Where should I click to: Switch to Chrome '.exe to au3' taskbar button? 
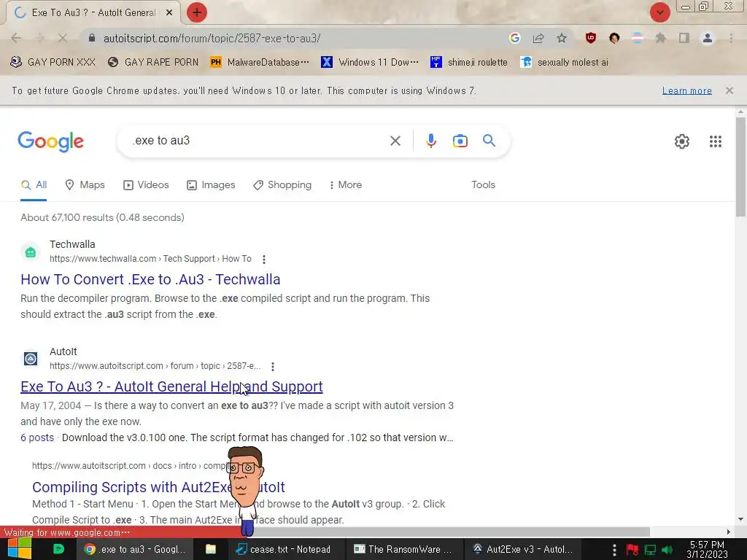click(x=134, y=549)
